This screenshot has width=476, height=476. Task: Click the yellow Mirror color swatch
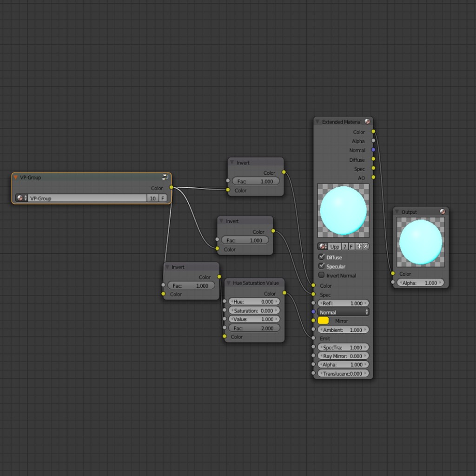click(x=324, y=320)
